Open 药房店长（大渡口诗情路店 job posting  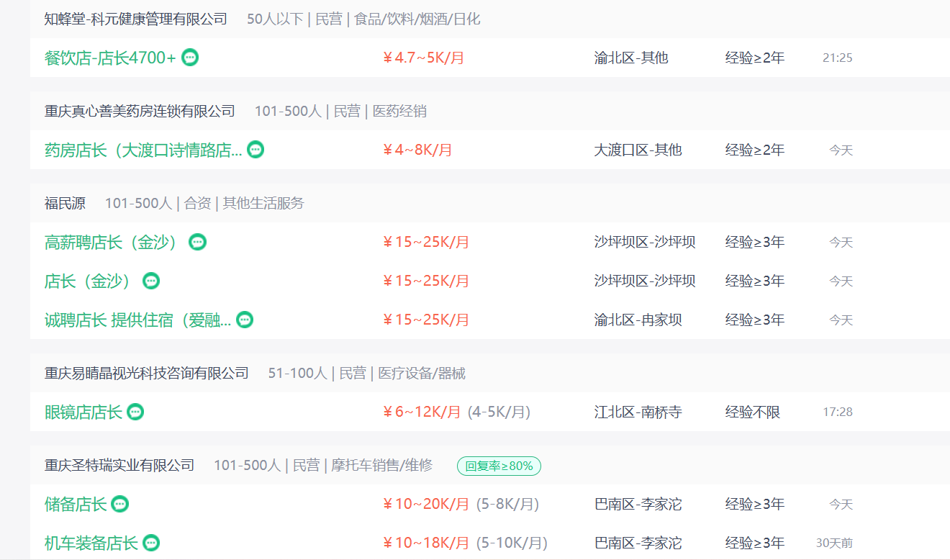pyautogui.click(x=143, y=150)
